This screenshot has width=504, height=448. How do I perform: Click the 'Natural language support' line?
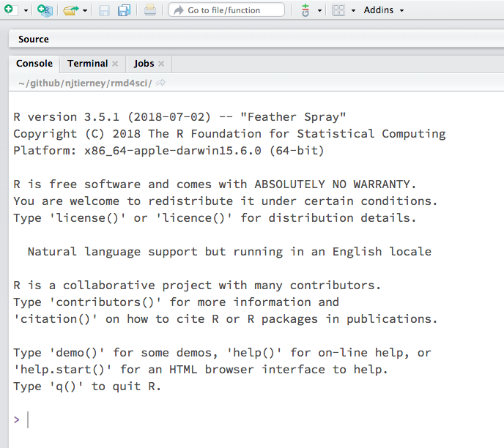click(x=229, y=252)
